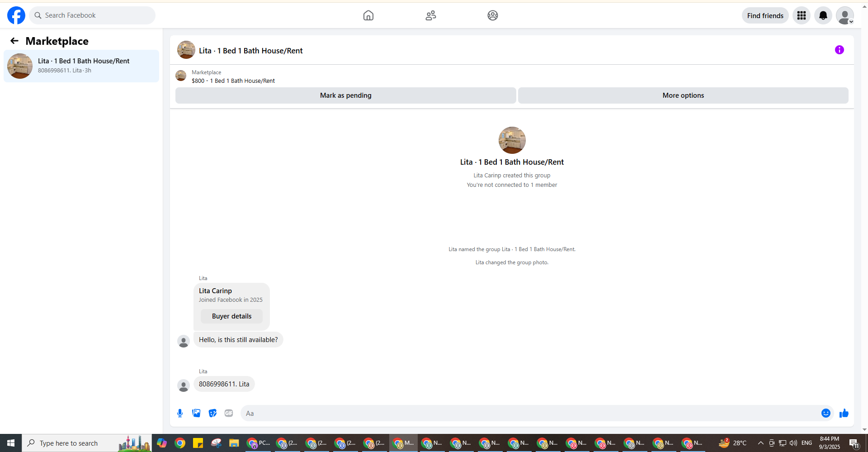Open Sticky Notes from the taskbar
This screenshot has height=452, width=868.
click(x=198, y=443)
